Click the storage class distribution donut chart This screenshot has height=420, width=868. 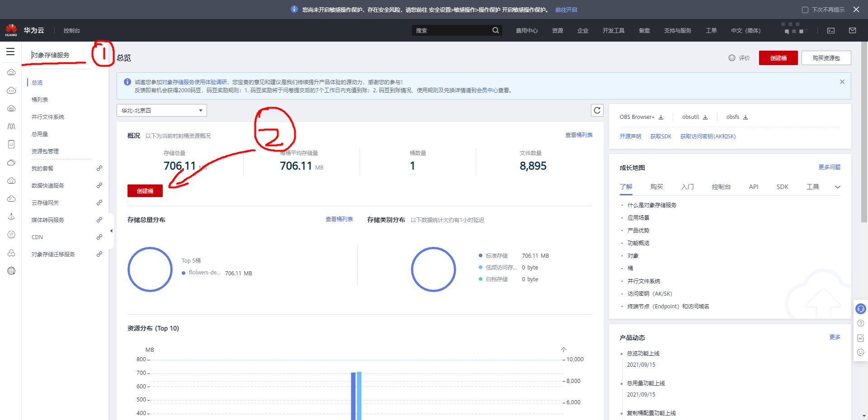(x=434, y=269)
